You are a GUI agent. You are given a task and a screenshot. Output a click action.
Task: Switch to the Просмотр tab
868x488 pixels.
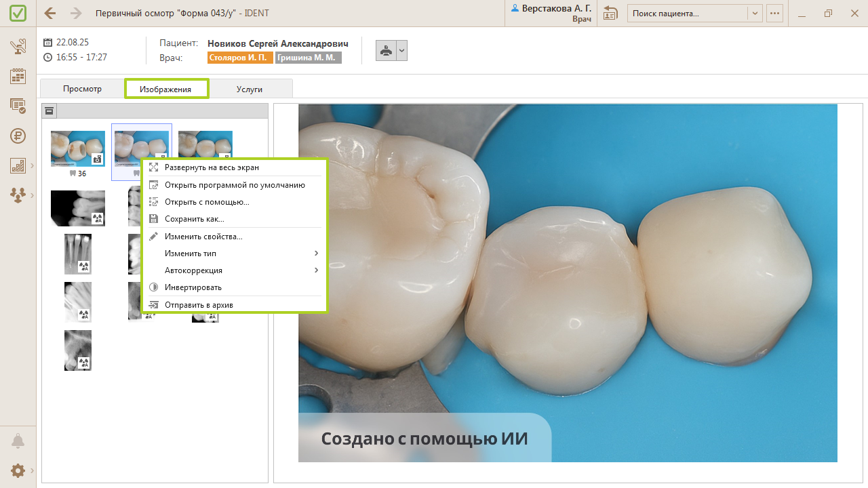[82, 89]
